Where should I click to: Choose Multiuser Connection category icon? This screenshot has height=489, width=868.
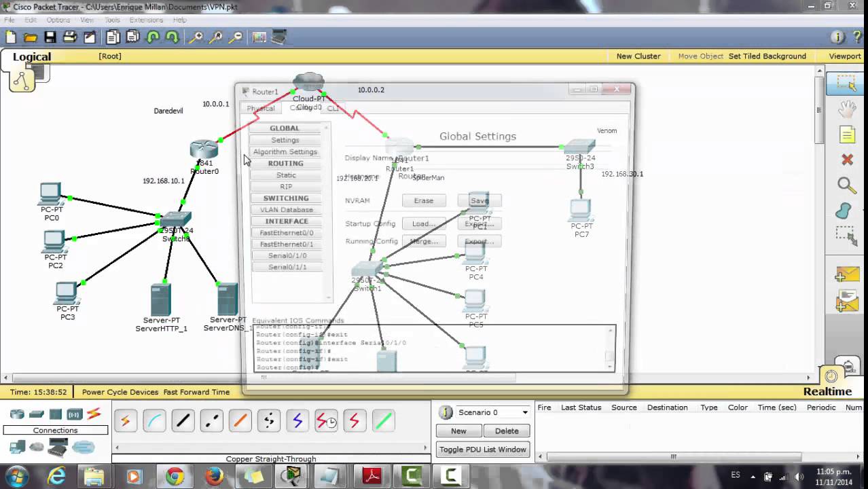point(84,447)
